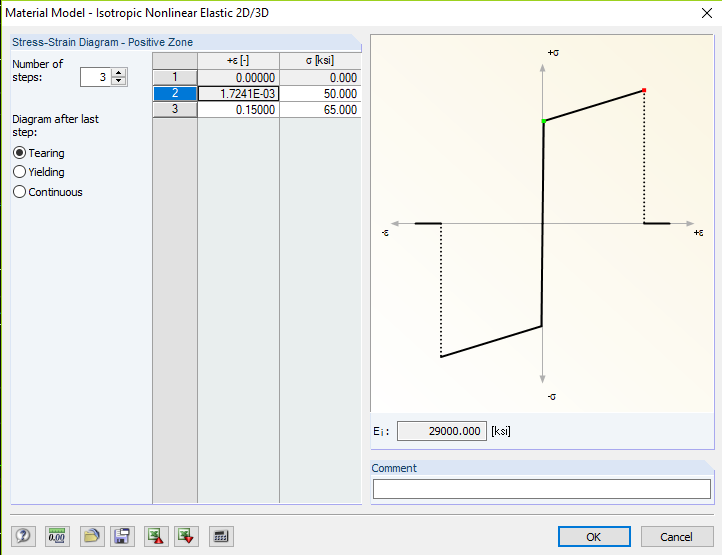
Task: Click strain cell 0.15000
Action: 239,110
